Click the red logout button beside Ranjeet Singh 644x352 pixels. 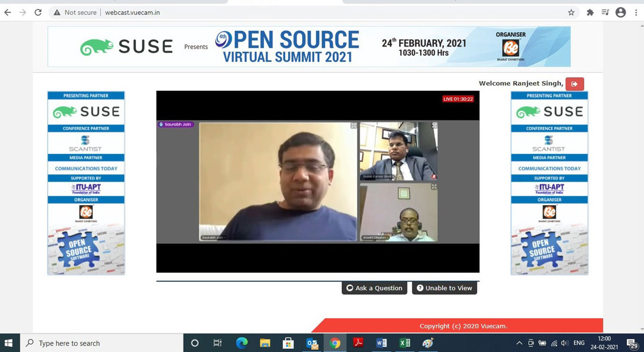click(575, 84)
